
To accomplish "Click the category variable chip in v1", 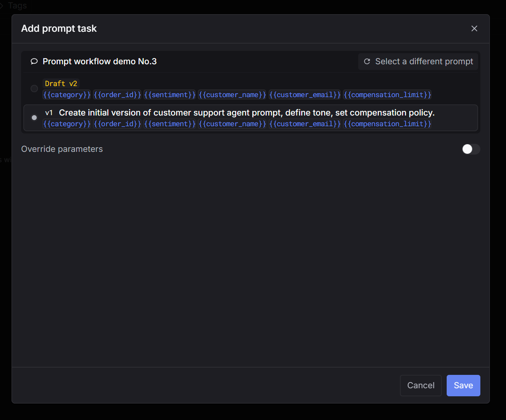I will 67,124.
